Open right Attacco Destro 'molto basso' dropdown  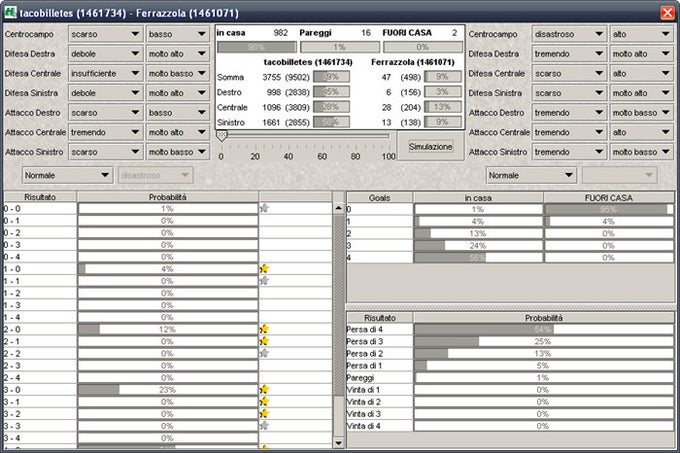click(x=641, y=113)
